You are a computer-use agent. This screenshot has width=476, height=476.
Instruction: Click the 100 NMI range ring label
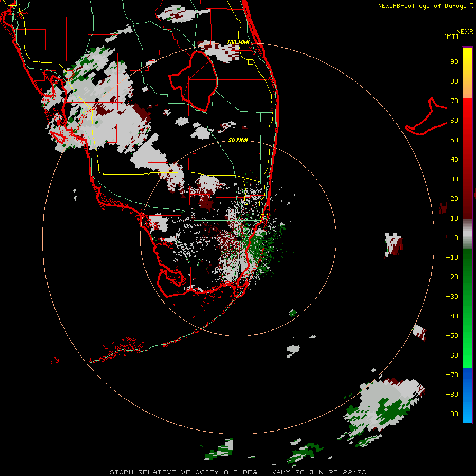pyautogui.click(x=238, y=42)
